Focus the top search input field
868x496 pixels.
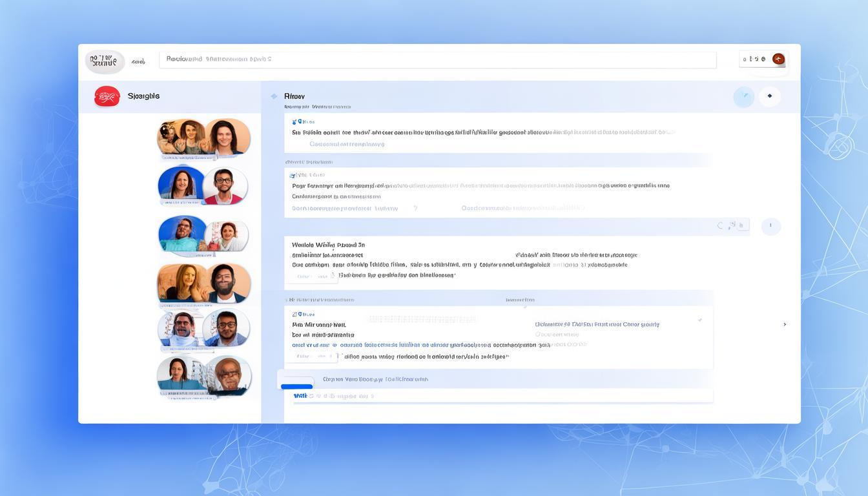coord(438,59)
